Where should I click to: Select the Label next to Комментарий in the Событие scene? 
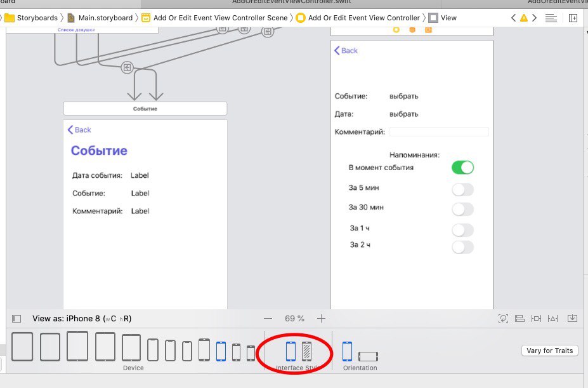pos(140,211)
